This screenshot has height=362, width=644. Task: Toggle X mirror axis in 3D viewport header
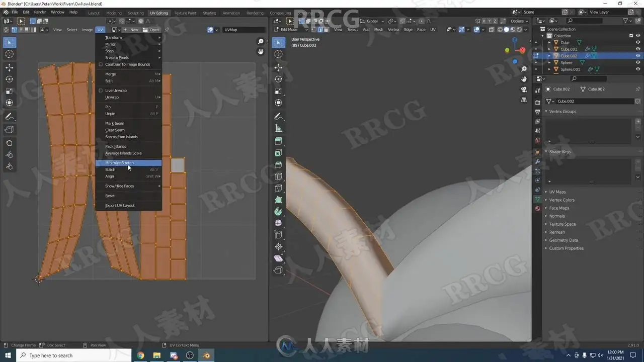coord(484,21)
